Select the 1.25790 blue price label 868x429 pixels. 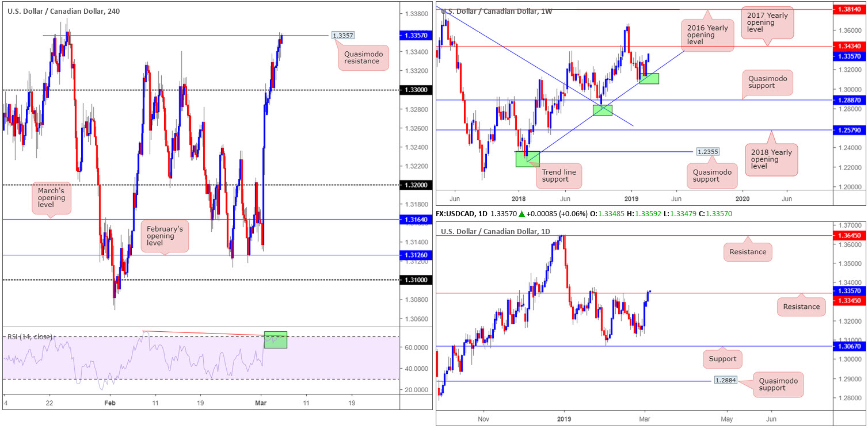tap(850, 130)
